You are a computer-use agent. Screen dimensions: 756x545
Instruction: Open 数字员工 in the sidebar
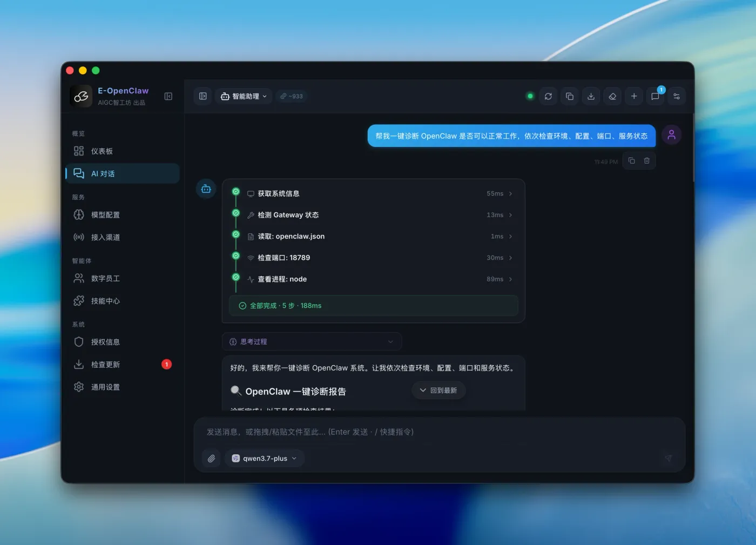point(123,278)
